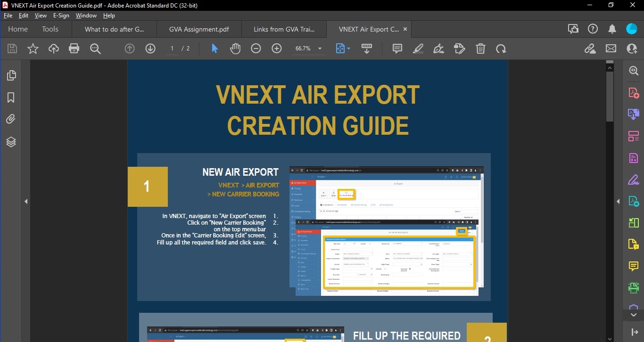
Task: Open the Find text magnifier tool
Action: [95, 49]
